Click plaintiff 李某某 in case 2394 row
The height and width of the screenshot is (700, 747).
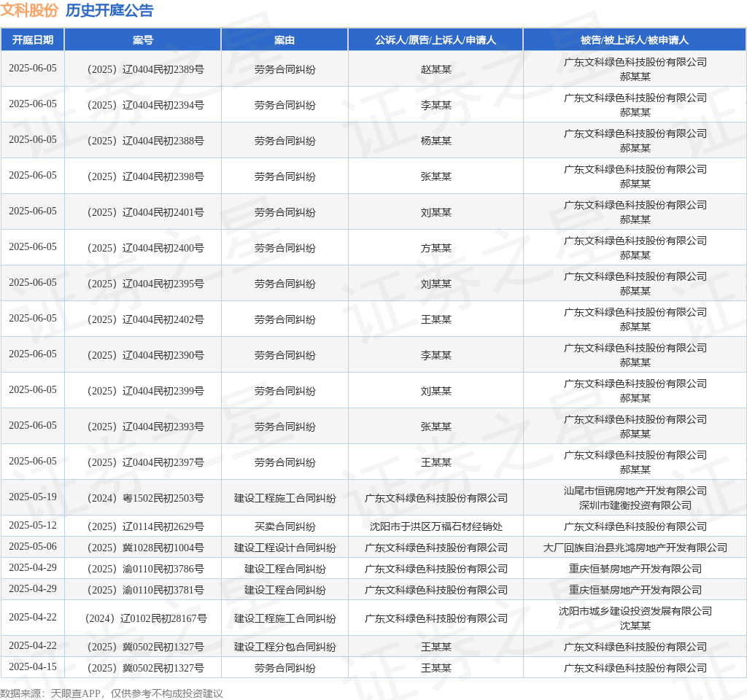(436, 105)
